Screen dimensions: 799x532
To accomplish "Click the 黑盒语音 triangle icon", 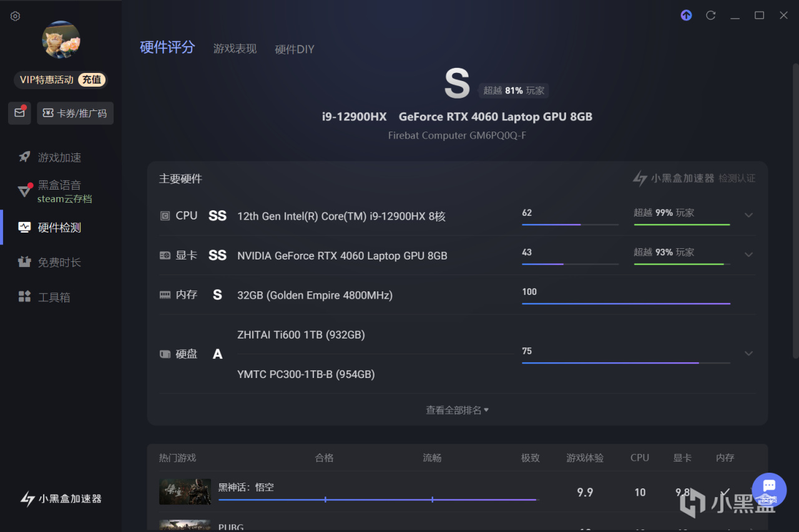I will (x=24, y=190).
